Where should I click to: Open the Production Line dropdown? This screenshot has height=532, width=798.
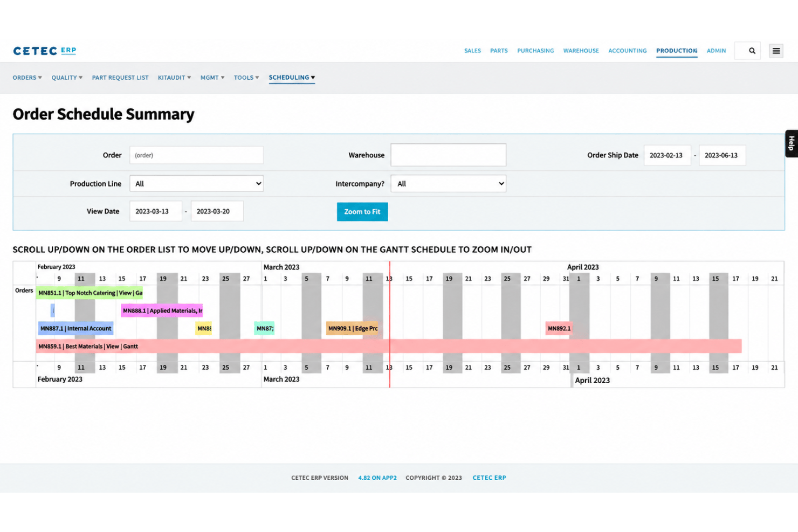click(196, 184)
